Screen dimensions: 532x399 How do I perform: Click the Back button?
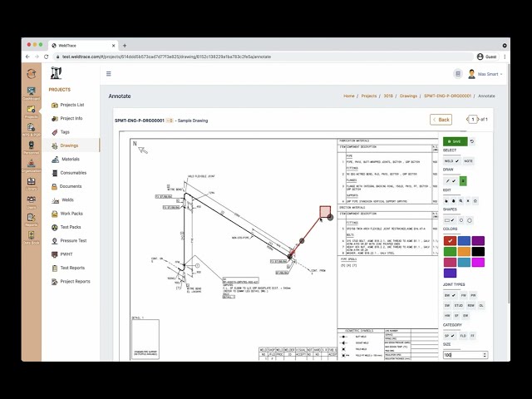click(441, 120)
